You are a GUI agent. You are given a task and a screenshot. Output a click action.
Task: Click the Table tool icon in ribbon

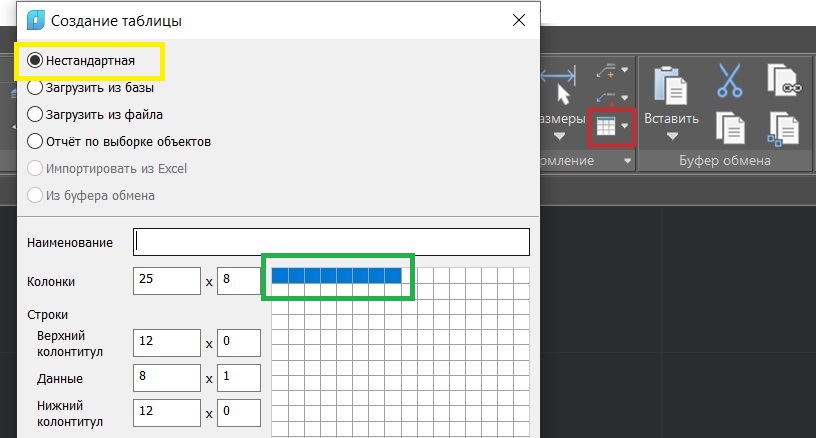coord(605,127)
